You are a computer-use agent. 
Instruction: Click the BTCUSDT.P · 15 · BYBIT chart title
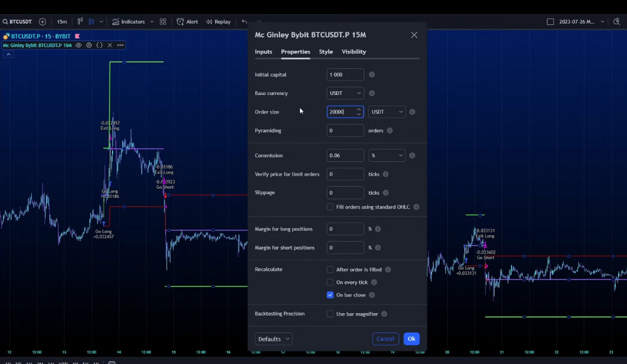point(40,36)
